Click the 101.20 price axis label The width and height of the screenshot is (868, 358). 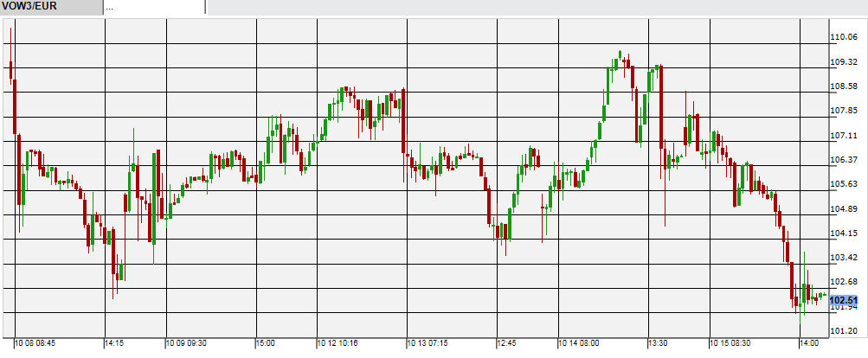843,331
